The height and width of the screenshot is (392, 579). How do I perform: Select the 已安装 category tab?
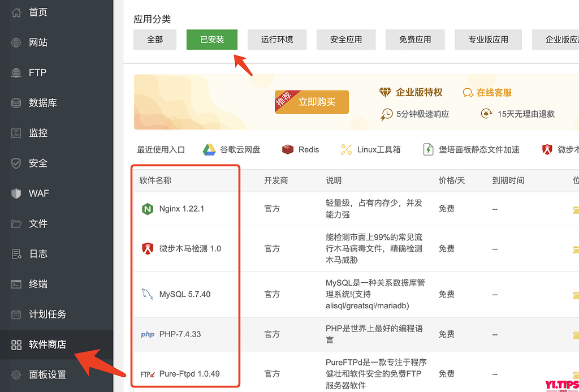coord(212,40)
